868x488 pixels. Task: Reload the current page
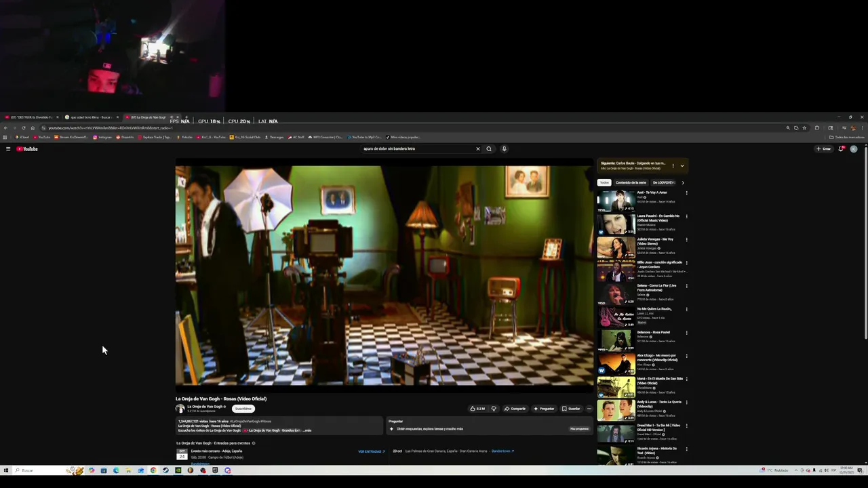pyautogui.click(x=24, y=128)
